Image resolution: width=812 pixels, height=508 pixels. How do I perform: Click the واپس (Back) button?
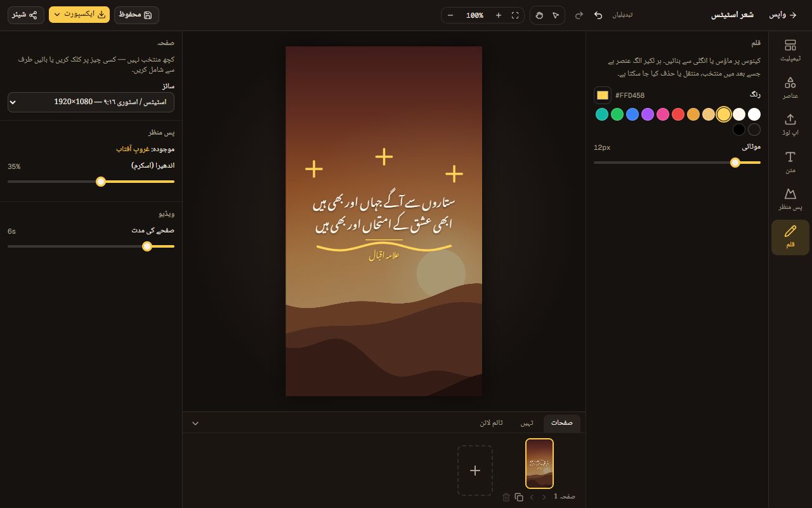783,15
